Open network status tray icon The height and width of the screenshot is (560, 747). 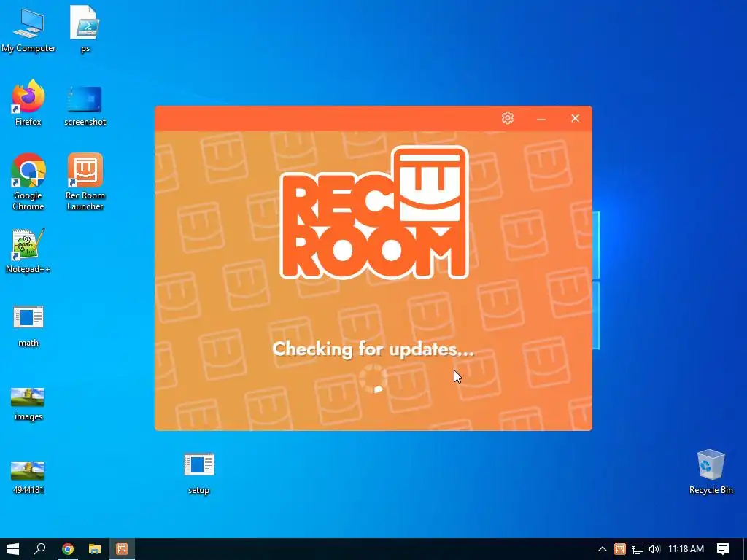[638, 549]
